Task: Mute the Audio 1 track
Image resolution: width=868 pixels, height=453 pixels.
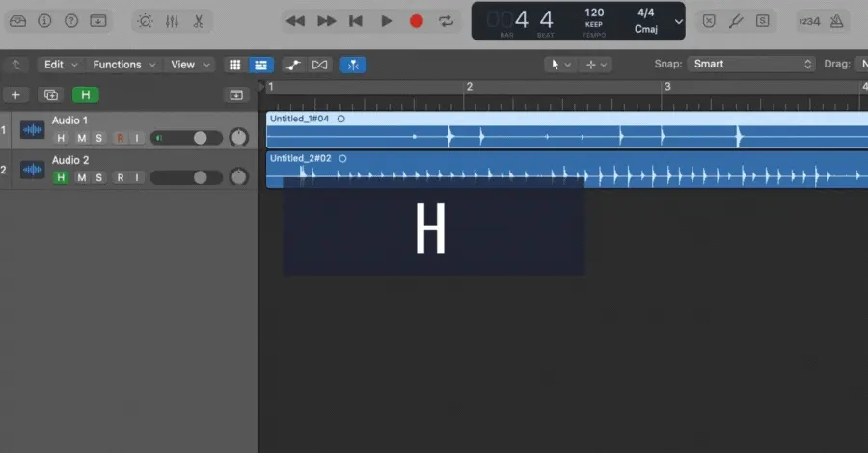Action: click(81, 138)
